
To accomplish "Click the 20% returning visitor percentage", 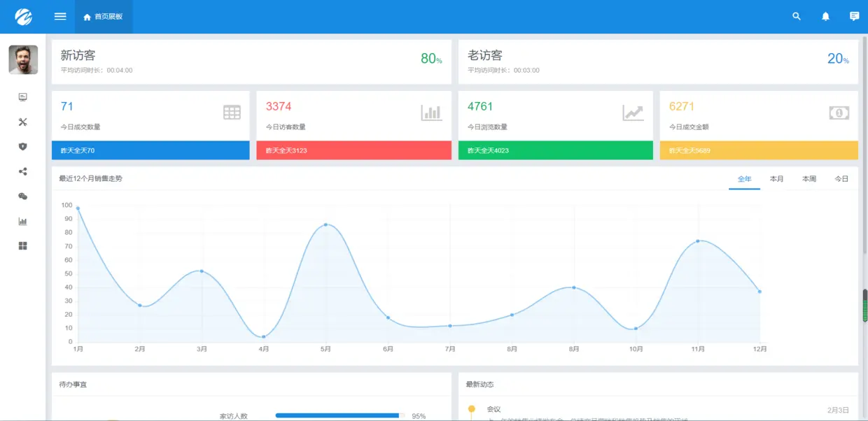I will tap(838, 59).
